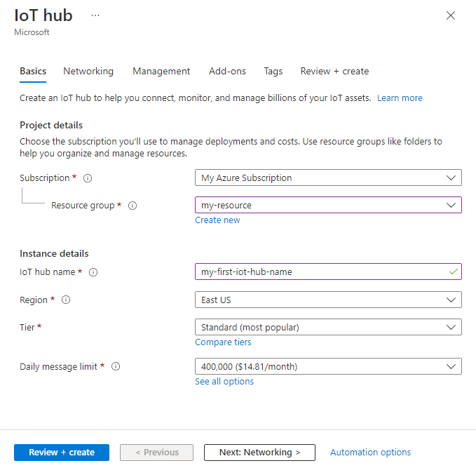Close the IoT hub pane
The height and width of the screenshot is (475, 476).
click(x=451, y=15)
